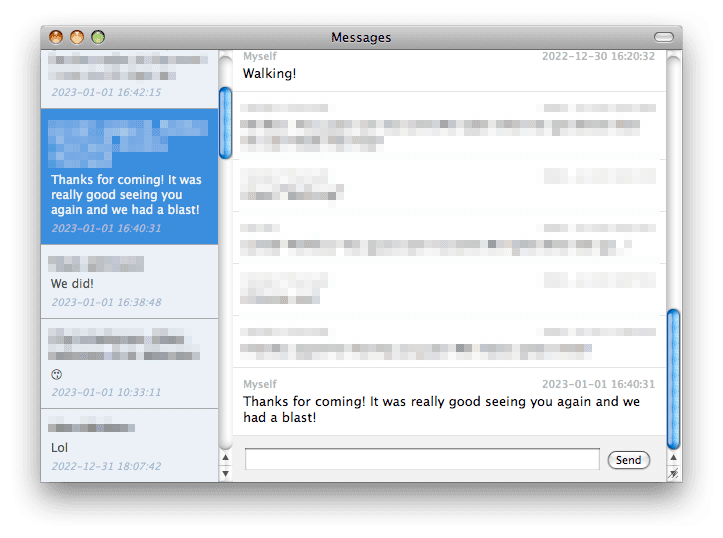723x538 pixels.
Task: Open the conversation with the emoji face message
Action: 130,363
